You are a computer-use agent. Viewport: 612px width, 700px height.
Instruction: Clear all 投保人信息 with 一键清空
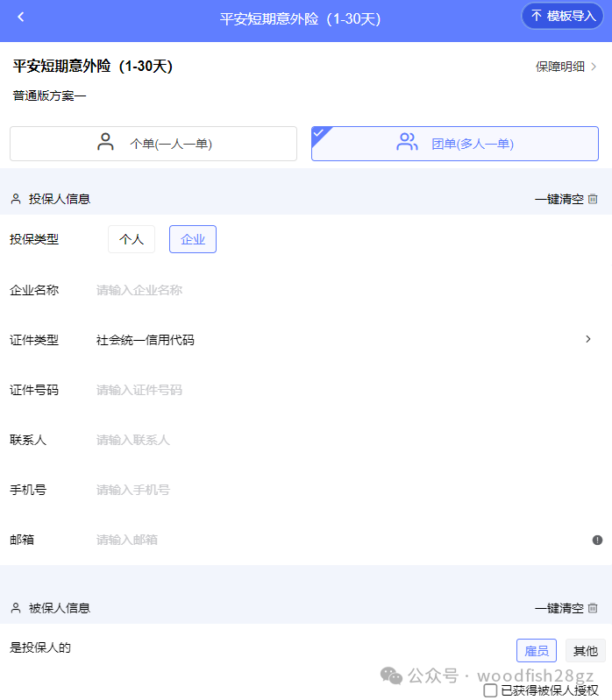pyautogui.click(x=566, y=199)
